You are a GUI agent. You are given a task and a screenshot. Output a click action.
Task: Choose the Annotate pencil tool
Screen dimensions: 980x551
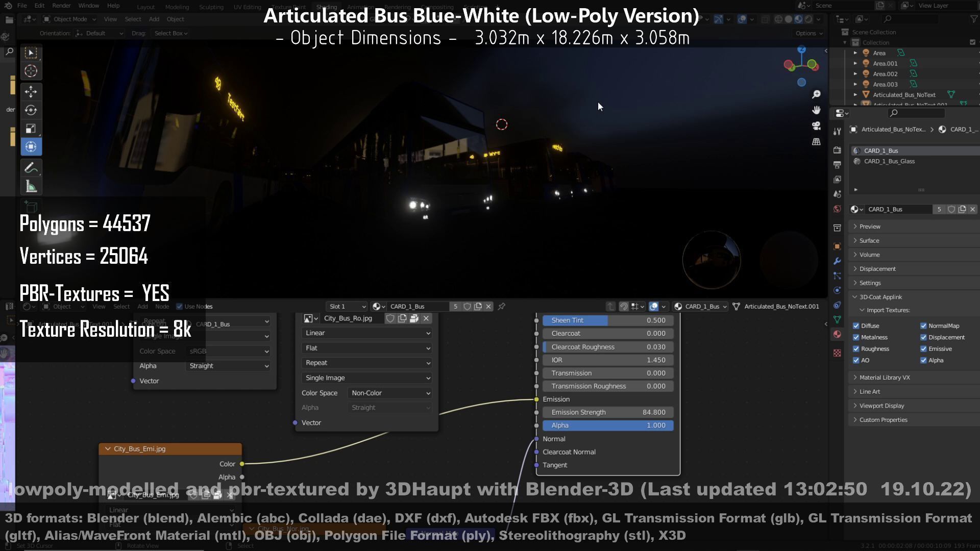(31, 168)
